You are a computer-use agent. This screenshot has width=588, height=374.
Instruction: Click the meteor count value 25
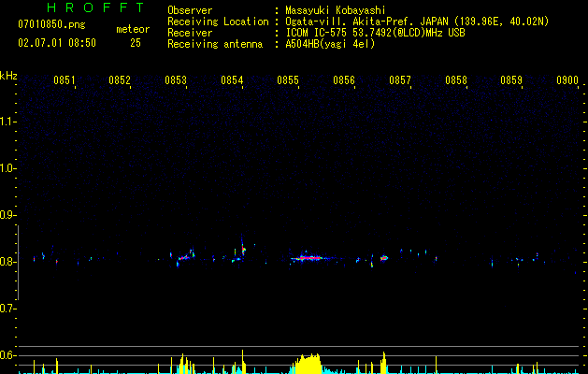coord(136,43)
